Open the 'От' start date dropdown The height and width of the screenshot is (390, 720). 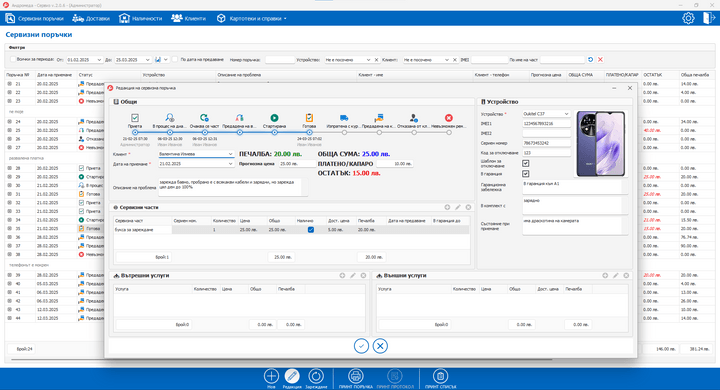click(x=99, y=60)
